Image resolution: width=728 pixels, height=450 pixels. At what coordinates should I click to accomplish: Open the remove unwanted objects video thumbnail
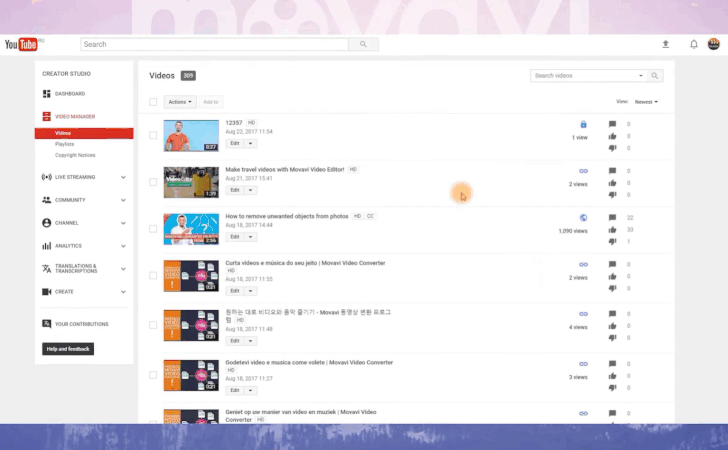191,229
